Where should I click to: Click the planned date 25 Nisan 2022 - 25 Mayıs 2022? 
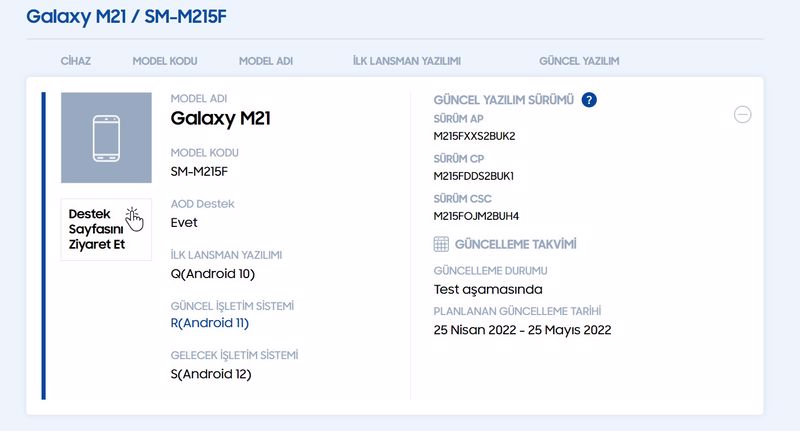click(x=522, y=330)
